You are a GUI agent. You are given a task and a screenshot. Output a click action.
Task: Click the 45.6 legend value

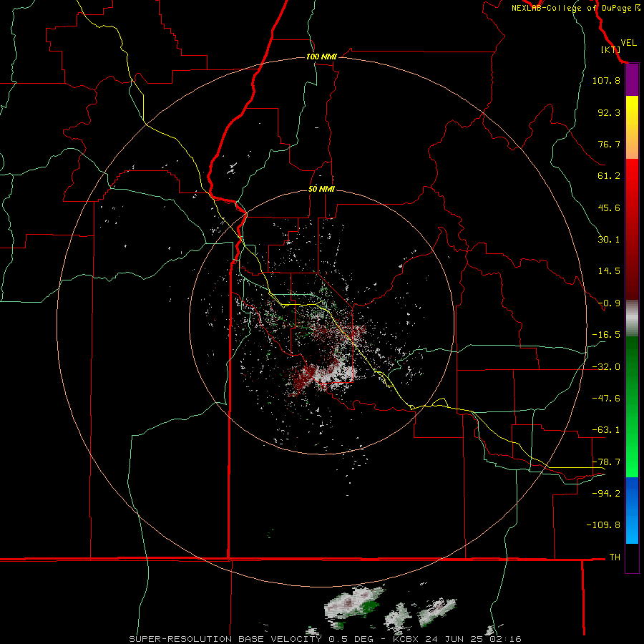pos(609,208)
